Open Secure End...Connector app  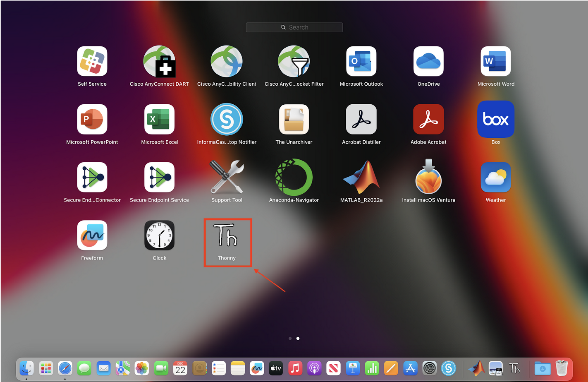click(x=92, y=177)
